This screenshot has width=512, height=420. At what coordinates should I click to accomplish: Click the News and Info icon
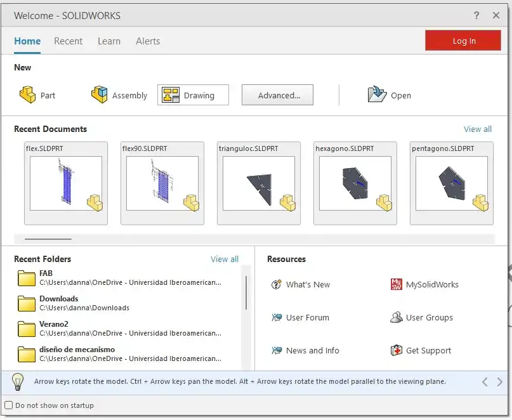point(277,350)
